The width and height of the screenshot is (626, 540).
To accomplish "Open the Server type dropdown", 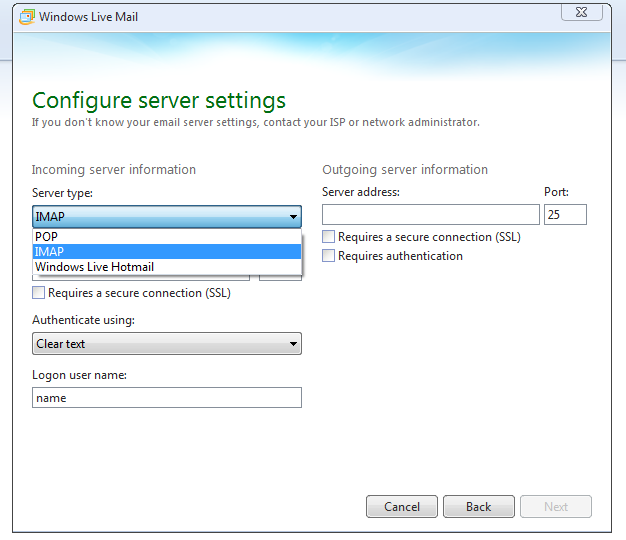I will 166,217.
